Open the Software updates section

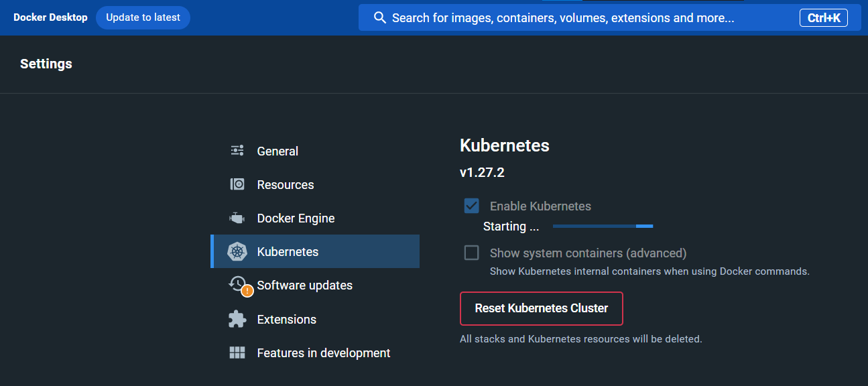pyautogui.click(x=315, y=285)
